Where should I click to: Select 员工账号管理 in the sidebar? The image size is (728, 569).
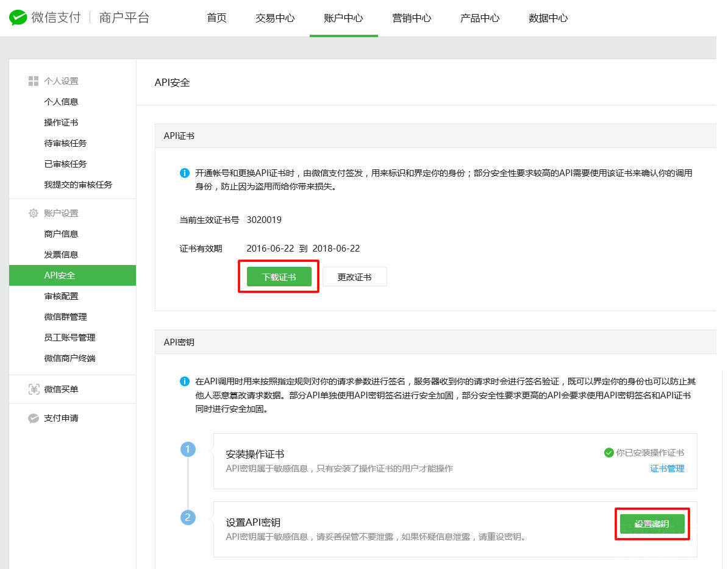70,338
